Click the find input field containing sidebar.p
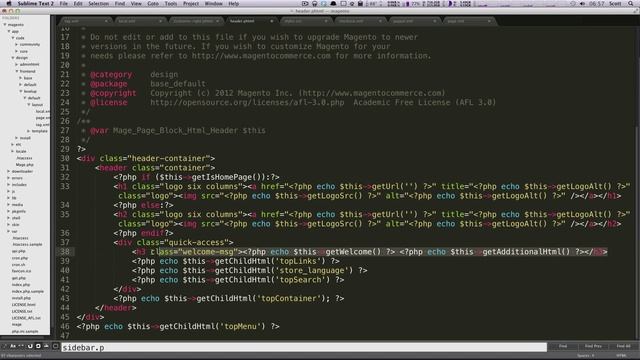The height and width of the screenshot is (360, 640). 304,347
